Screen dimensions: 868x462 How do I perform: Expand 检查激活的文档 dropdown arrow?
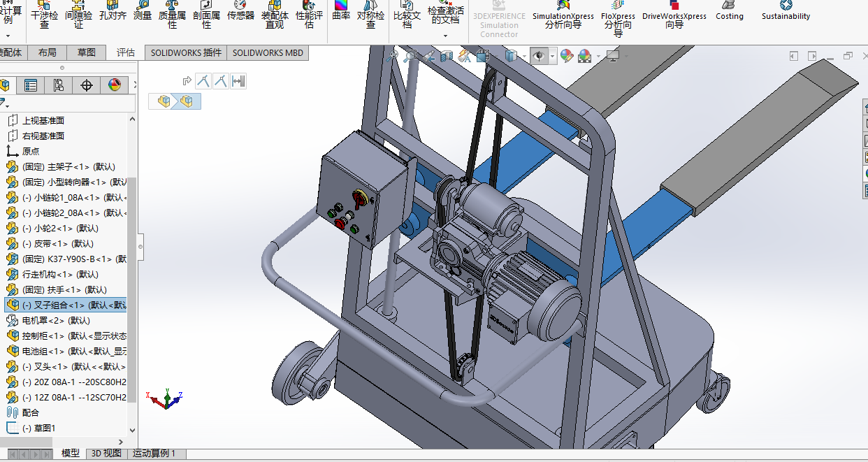pos(445,36)
